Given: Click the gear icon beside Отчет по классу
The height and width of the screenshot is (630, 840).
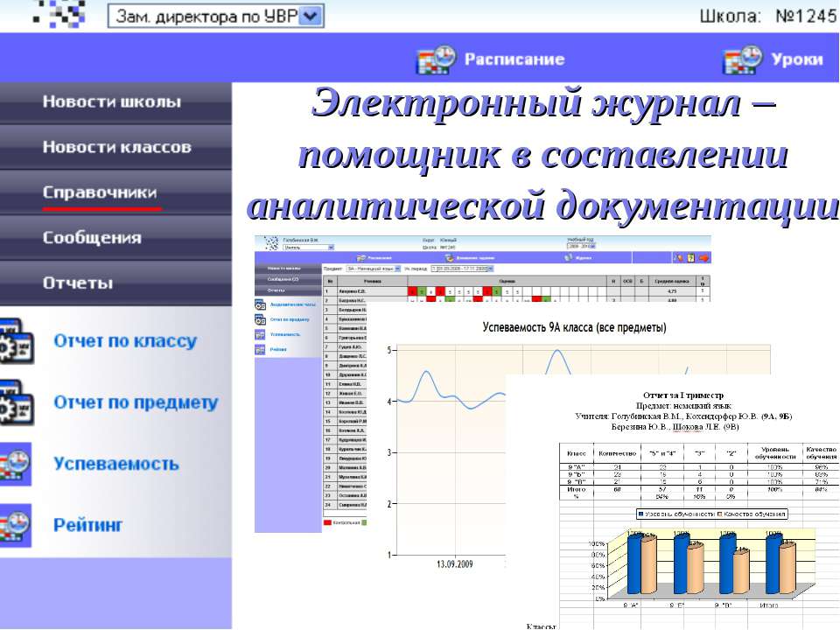Looking at the screenshot, I should (x=17, y=341).
